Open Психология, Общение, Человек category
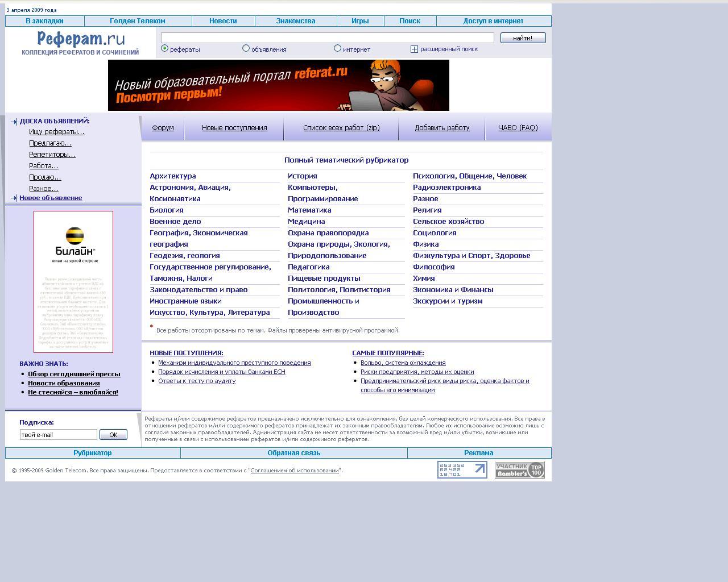The image size is (728, 582). click(470, 176)
